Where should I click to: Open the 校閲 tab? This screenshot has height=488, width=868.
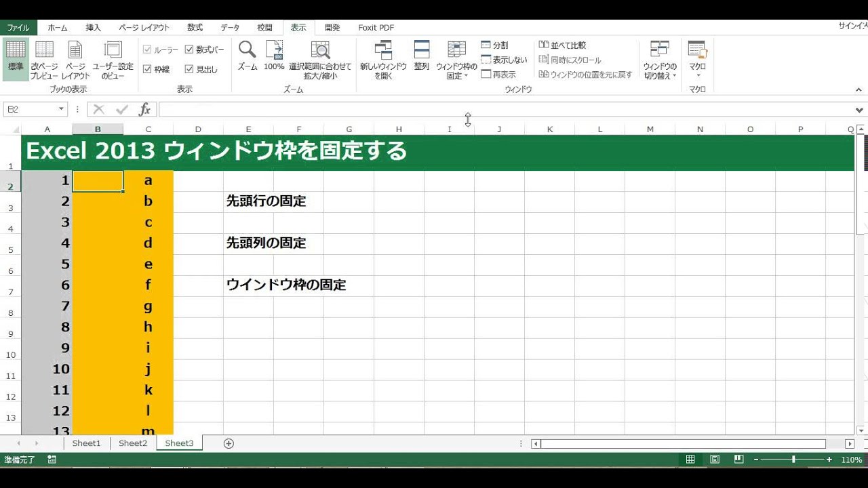coord(264,28)
